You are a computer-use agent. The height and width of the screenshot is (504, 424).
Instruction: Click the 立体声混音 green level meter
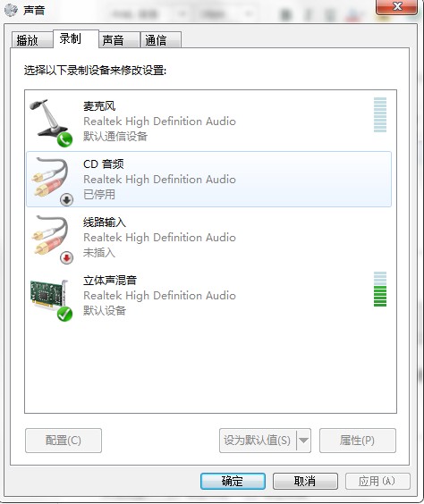[x=380, y=289]
